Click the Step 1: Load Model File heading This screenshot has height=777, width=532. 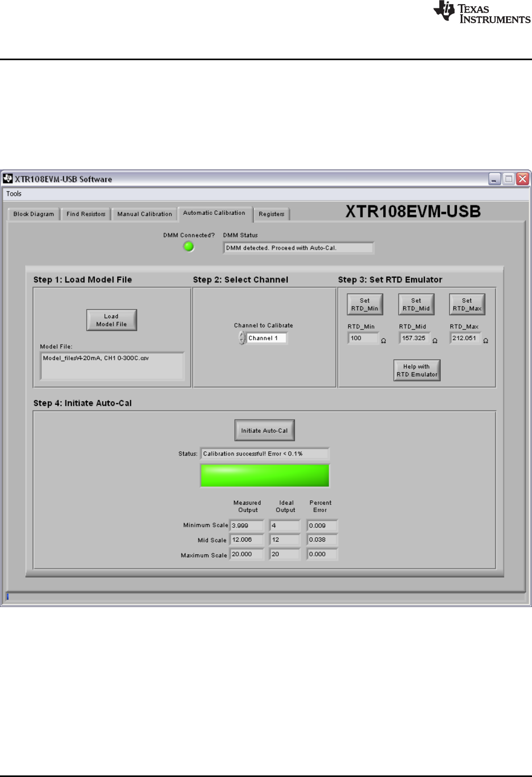(x=82, y=279)
